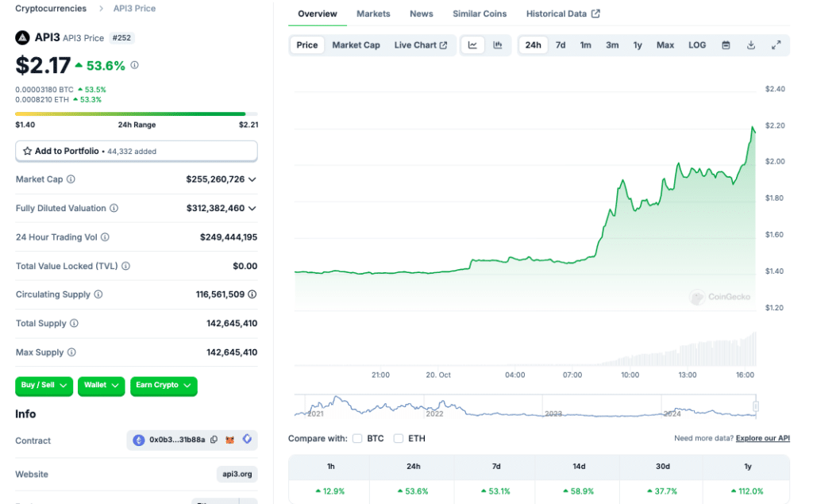The width and height of the screenshot is (813, 504).
Task: Click the API3 coin logo icon
Action: (22, 38)
